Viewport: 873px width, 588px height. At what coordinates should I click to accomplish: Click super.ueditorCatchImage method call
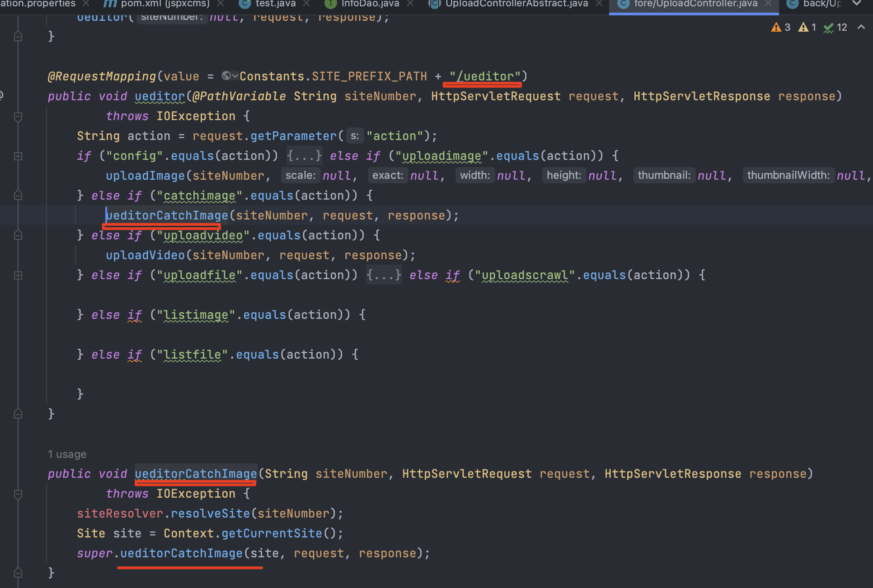coord(181,553)
